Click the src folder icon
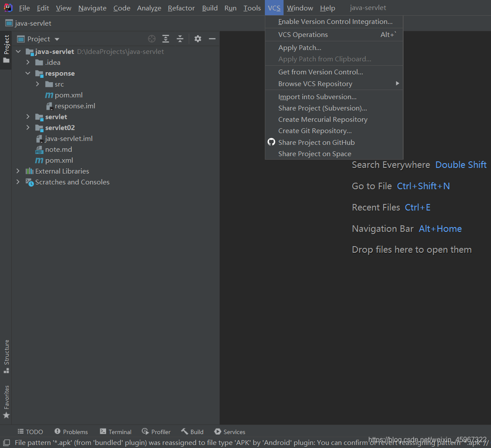 tap(49, 84)
